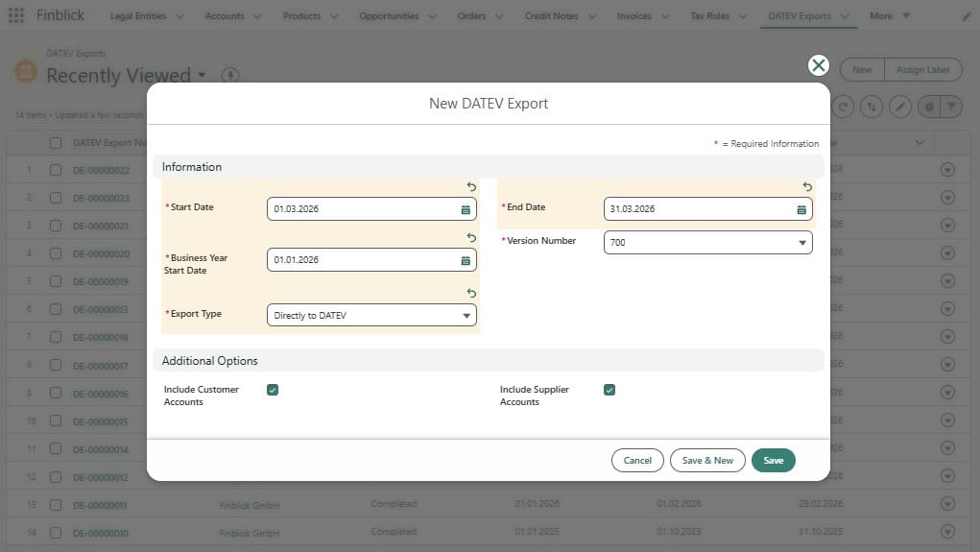Click the Start Date input field
980x552 pixels.
(371, 208)
